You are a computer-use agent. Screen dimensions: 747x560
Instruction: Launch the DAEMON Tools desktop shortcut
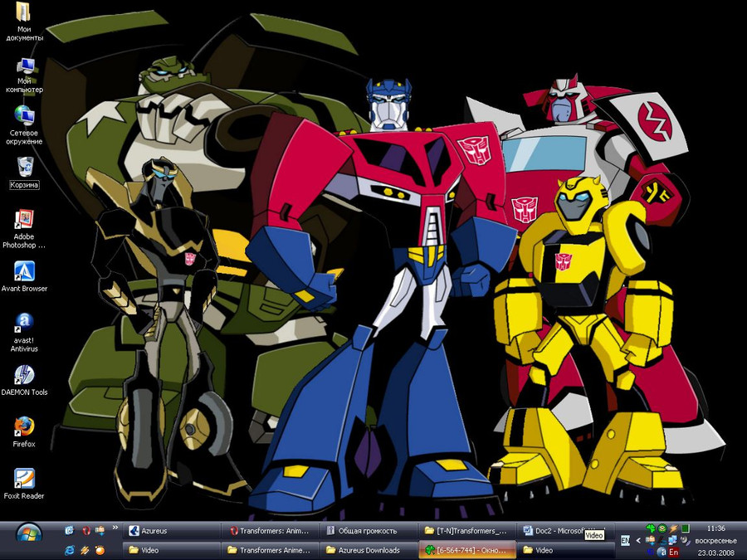pyautogui.click(x=24, y=380)
